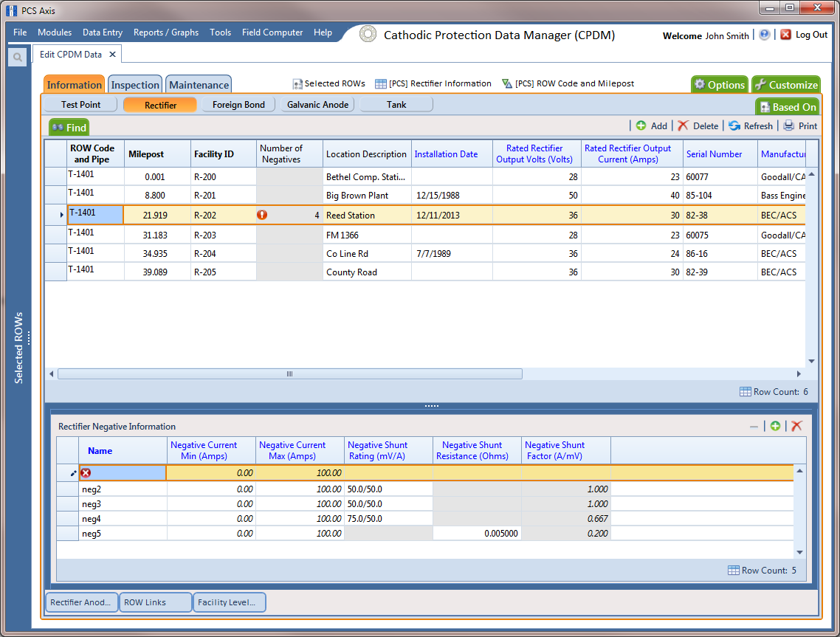Click the main grid horizontal scrollbar thumb

point(290,374)
